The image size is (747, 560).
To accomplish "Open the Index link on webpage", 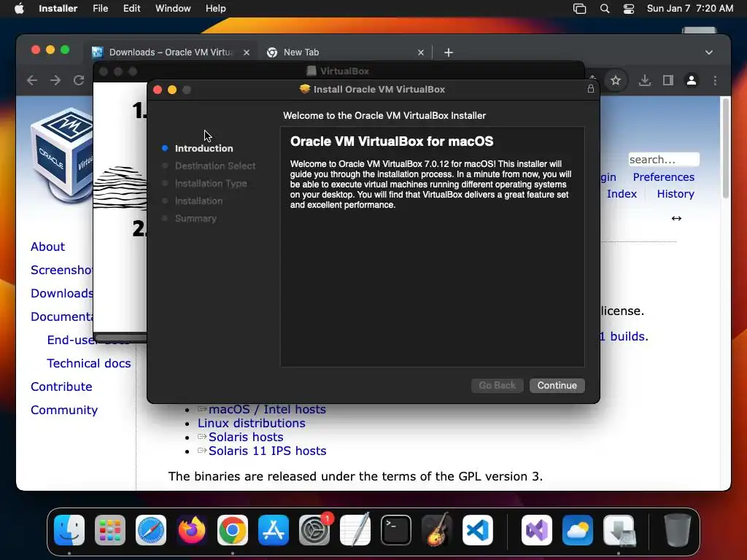I will pyautogui.click(x=622, y=194).
